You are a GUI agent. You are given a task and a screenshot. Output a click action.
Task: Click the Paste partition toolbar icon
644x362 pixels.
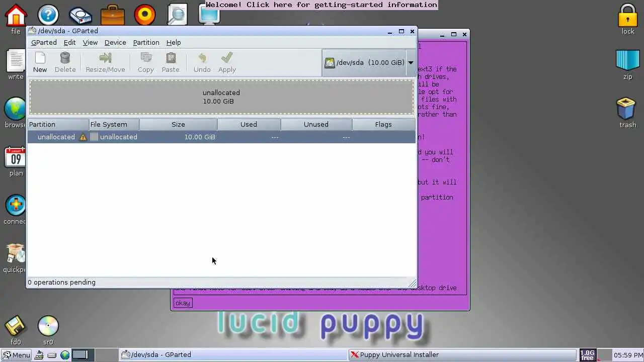171,58
